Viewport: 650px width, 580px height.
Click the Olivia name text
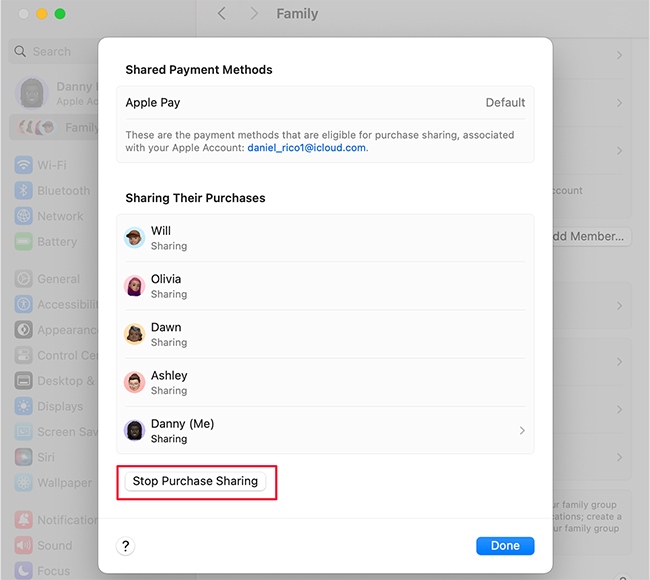(x=166, y=279)
